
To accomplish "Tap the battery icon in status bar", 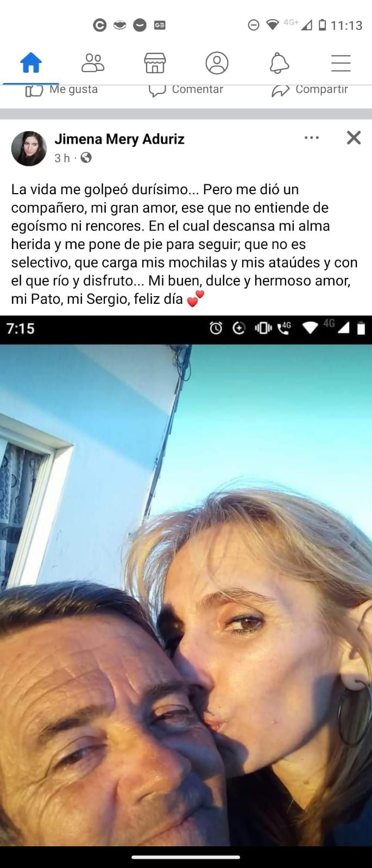I will click(322, 25).
